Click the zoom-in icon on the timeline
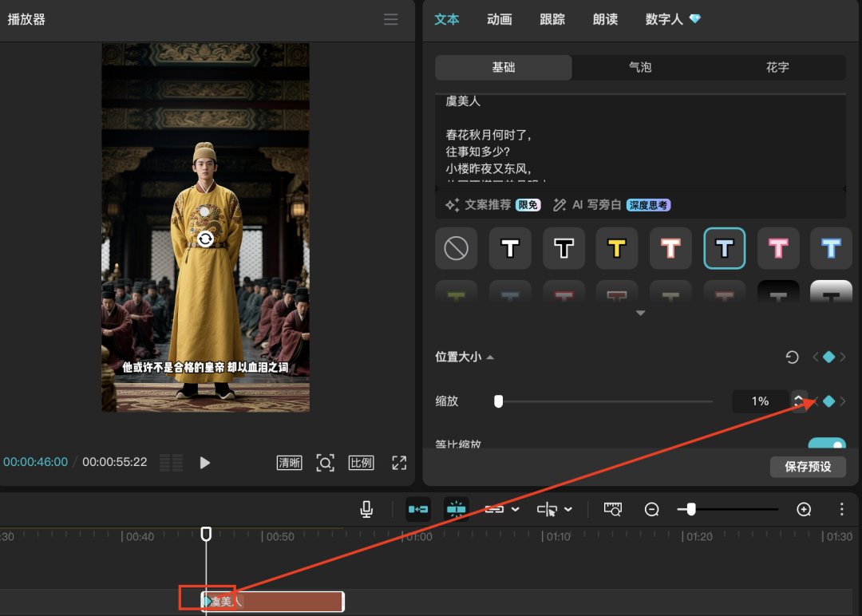The height and width of the screenshot is (616, 862). pos(804,509)
